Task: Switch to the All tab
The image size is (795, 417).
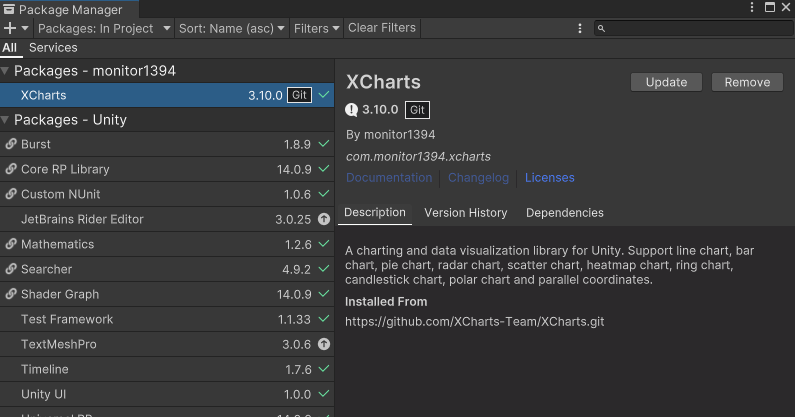Action: pos(10,48)
